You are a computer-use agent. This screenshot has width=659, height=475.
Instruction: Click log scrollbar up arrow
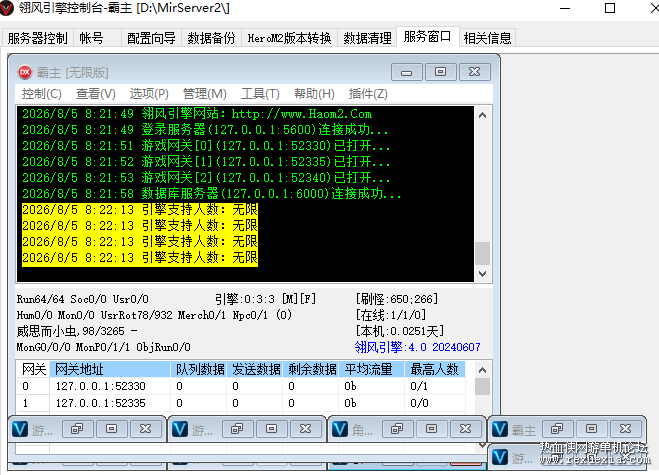[x=482, y=115]
